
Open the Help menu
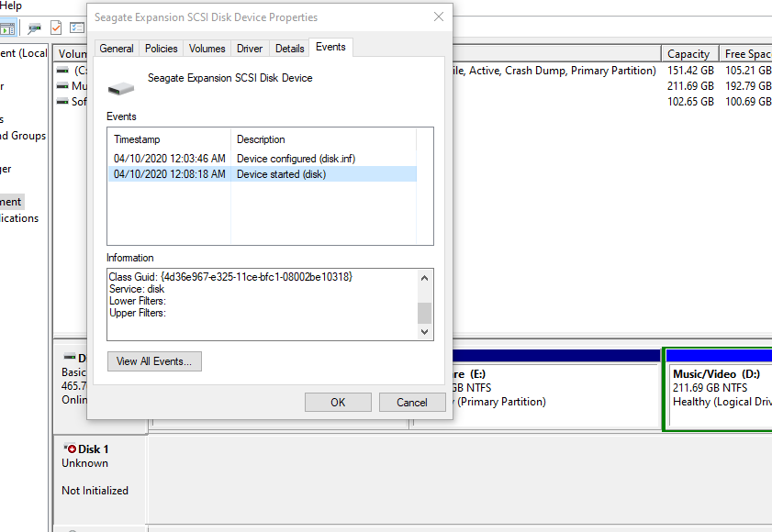[11, 6]
